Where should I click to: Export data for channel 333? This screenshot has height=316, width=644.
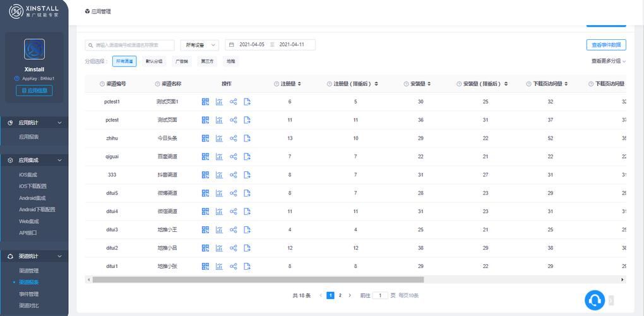click(x=247, y=175)
